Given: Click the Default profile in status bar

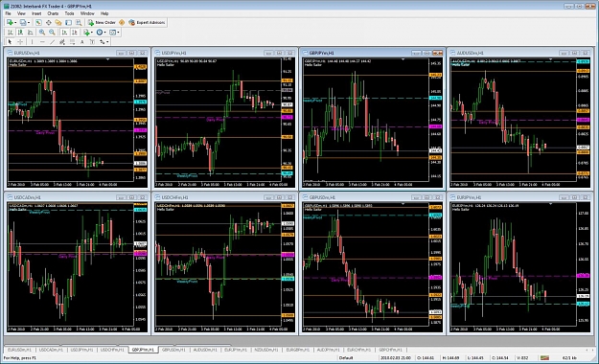Looking at the screenshot, I should 346,358.
